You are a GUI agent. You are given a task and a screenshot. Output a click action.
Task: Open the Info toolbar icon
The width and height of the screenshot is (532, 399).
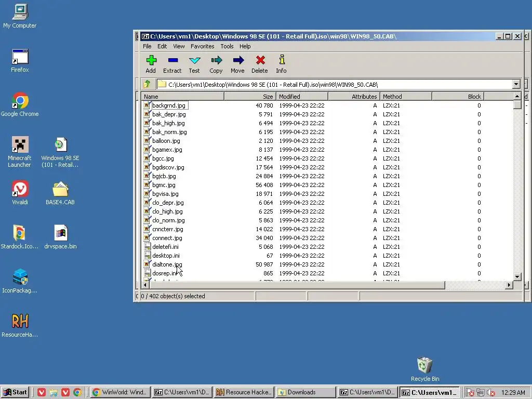[x=281, y=64]
